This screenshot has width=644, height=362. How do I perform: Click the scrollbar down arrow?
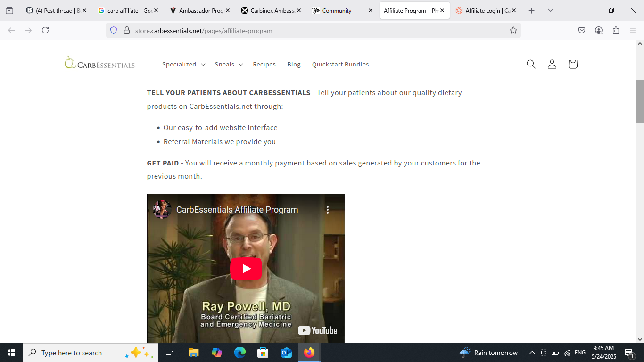[x=640, y=339]
